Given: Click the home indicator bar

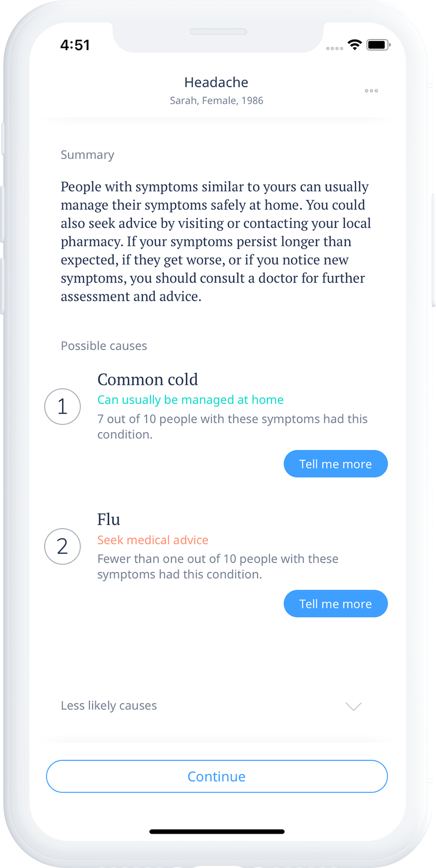Looking at the screenshot, I should point(216,831).
